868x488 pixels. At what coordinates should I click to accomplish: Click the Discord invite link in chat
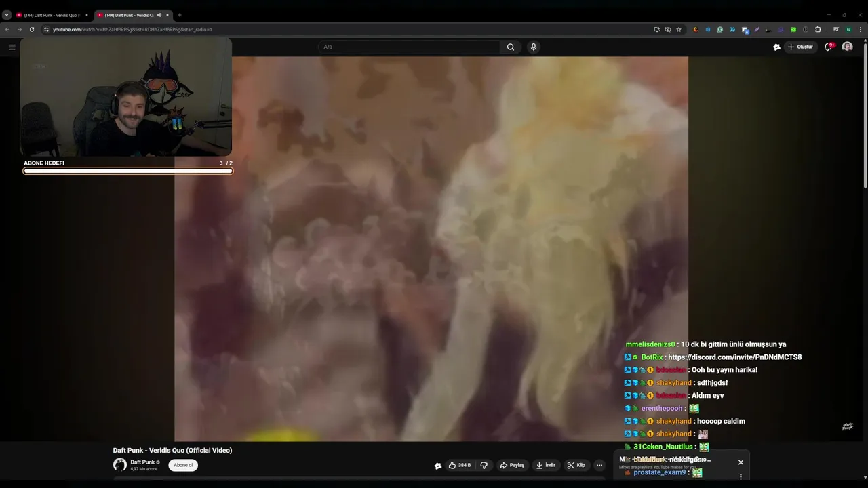coord(734,357)
